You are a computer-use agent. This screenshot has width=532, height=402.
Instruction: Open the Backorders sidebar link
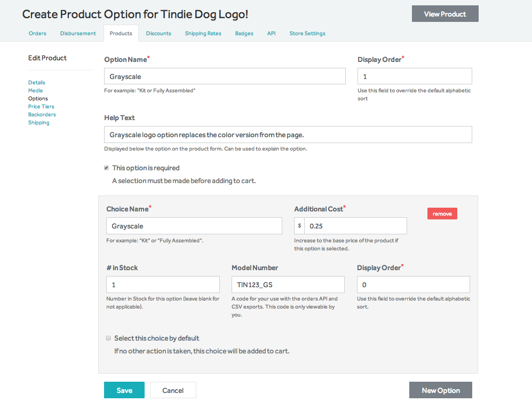[x=42, y=115]
